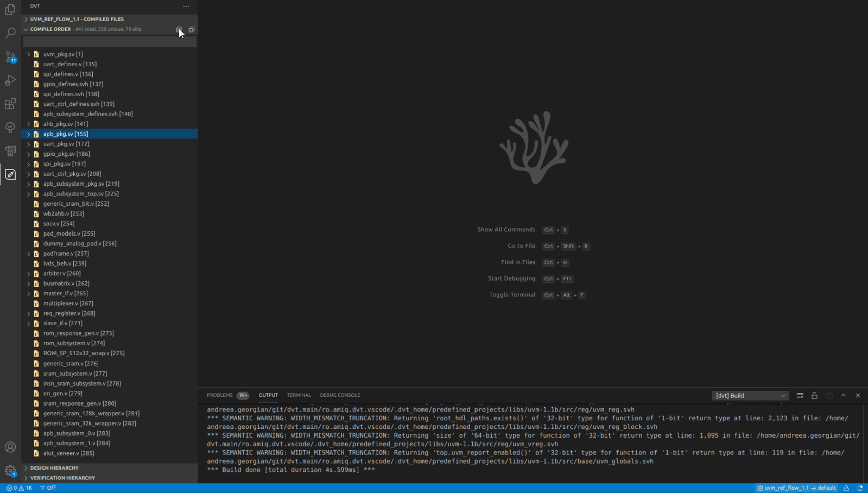Open Run and Debug view
The height and width of the screenshot is (493, 868).
[x=10, y=80]
